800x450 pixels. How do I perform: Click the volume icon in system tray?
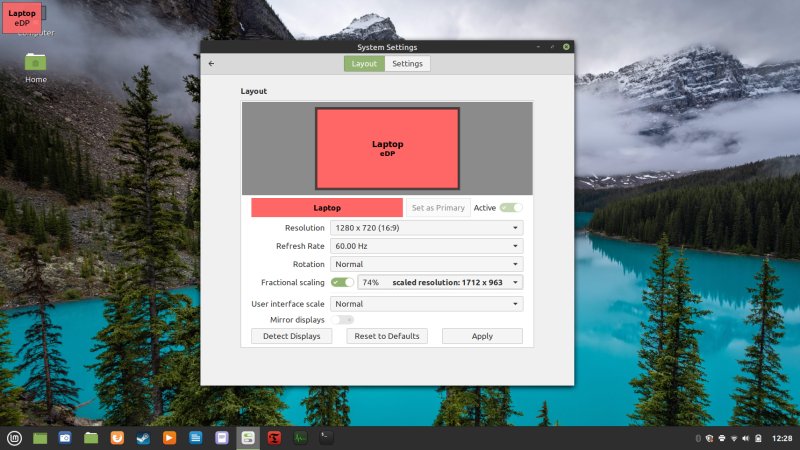pos(746,438)
